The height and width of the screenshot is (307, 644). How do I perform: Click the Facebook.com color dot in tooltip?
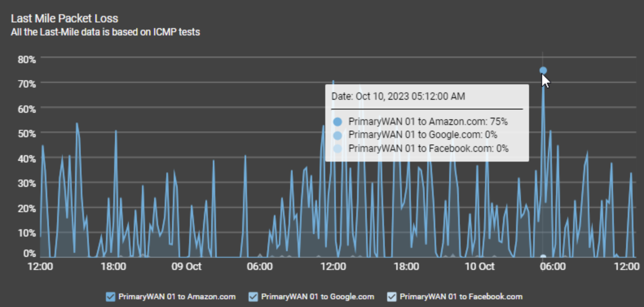(337, 149)
